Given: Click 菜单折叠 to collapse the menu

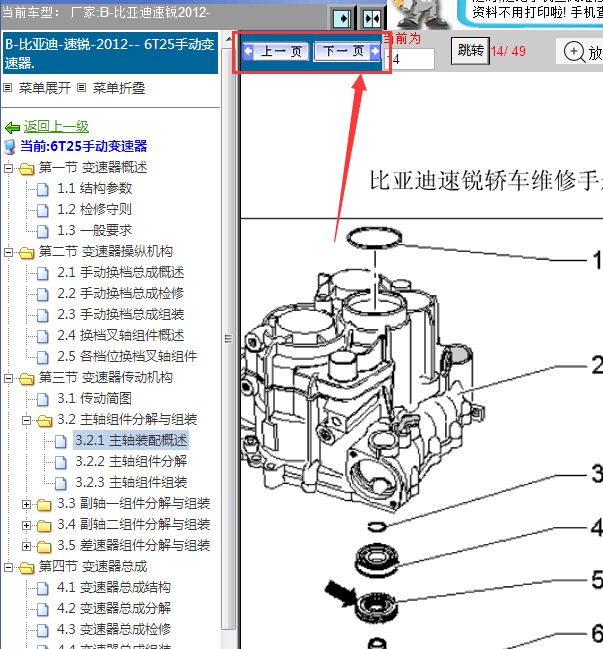Looking at the screenshot, I should 119,88.
